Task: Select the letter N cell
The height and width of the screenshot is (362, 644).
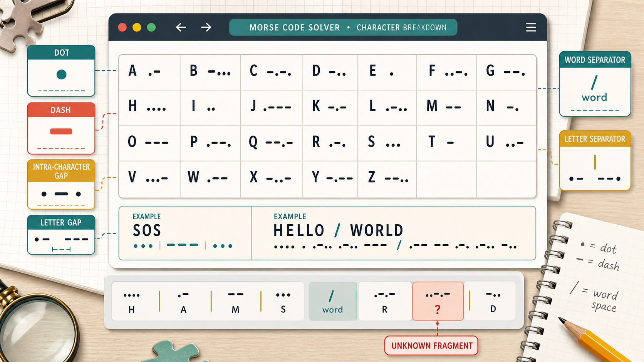Action: click(506, 108)
